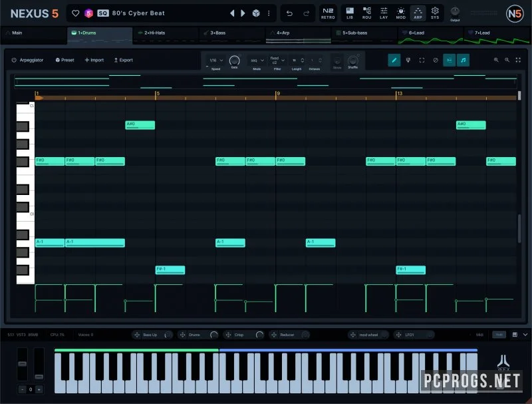Click the preset name 80's Cyber Beat

coord(138,13)
